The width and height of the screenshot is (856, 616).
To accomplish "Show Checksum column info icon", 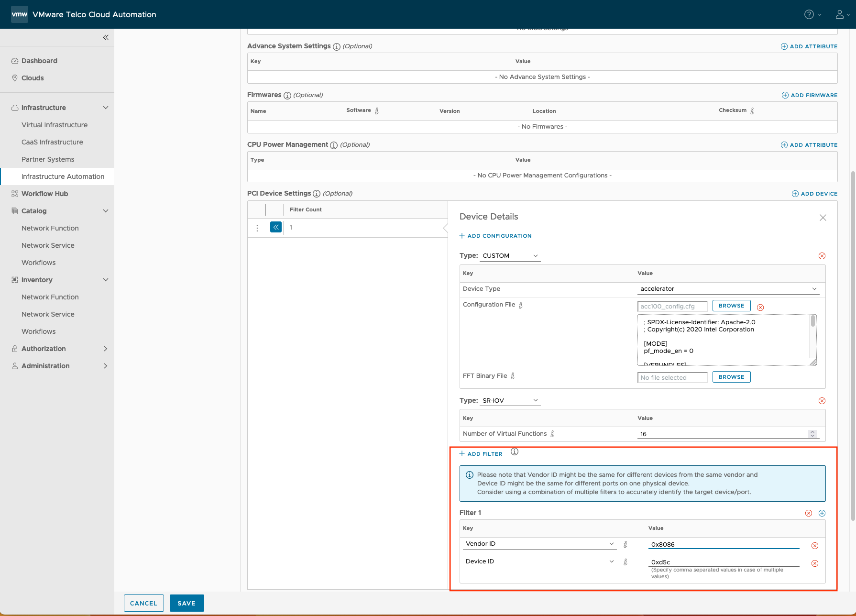I will point(752,111).
